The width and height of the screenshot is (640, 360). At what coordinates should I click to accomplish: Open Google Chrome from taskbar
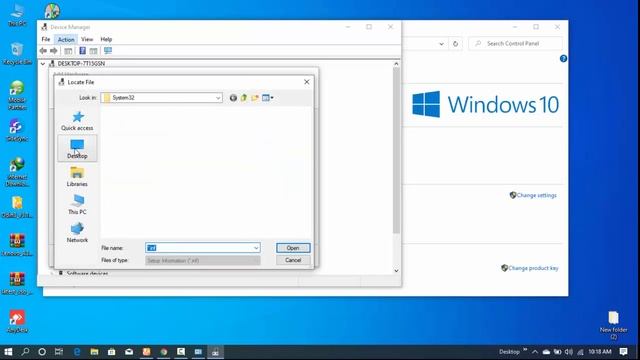[x=164, y=352]
